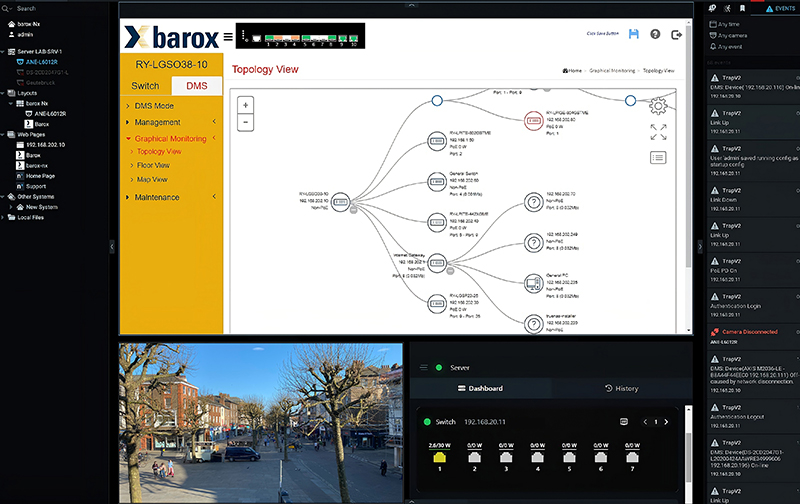The width and height of the screenshot is (800, 504).
Task: Zoom in with the plus button
Action: tap(246, 105)
